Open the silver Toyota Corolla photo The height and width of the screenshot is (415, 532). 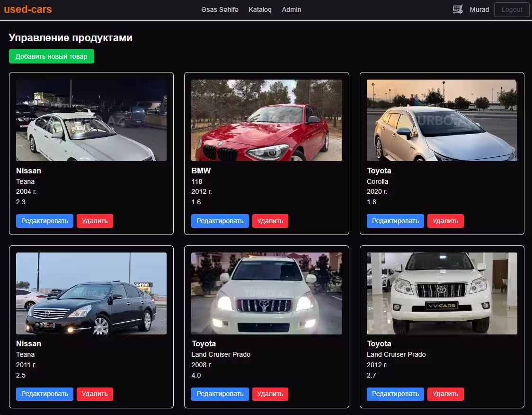tap(442, 120)
